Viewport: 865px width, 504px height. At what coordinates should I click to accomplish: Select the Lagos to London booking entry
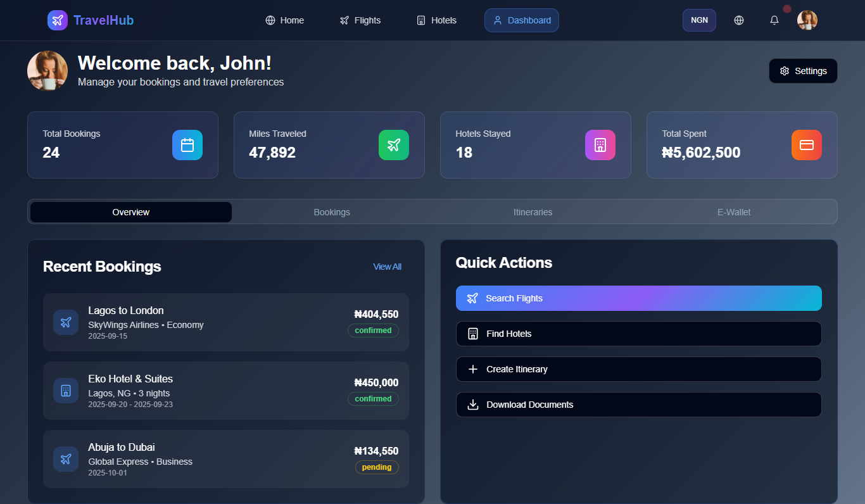click(x=226, y=322)
